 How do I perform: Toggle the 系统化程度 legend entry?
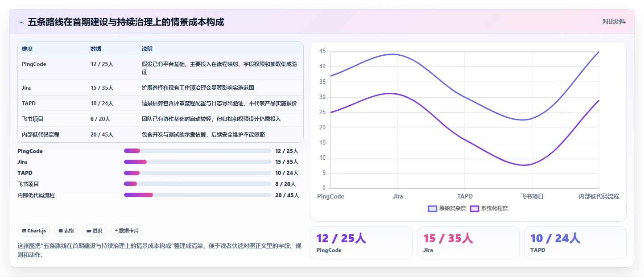(489, 208)
